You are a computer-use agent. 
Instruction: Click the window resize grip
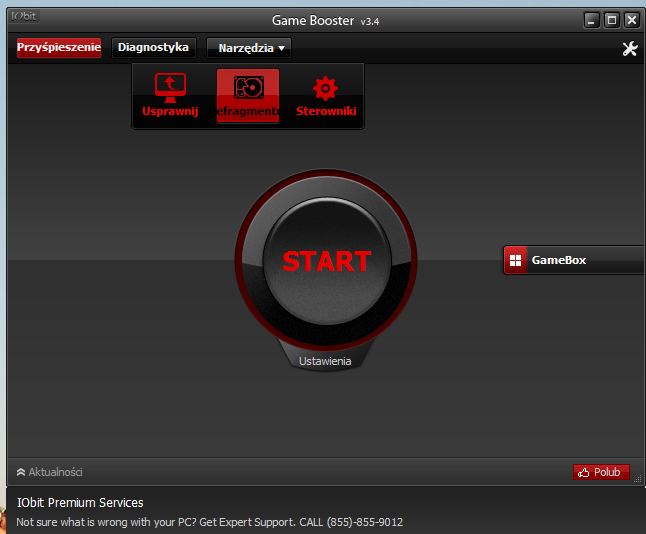pyautogui.click(x=638, y=479)
